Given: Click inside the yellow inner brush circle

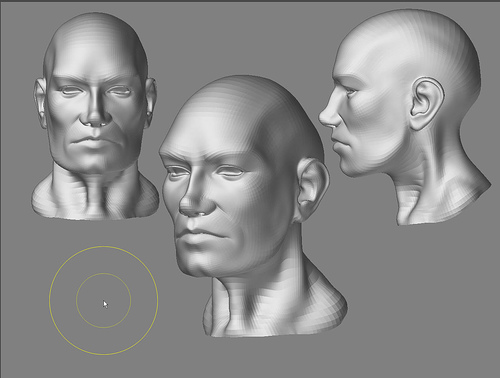Looking at the screenshot, I should point(104,300).
